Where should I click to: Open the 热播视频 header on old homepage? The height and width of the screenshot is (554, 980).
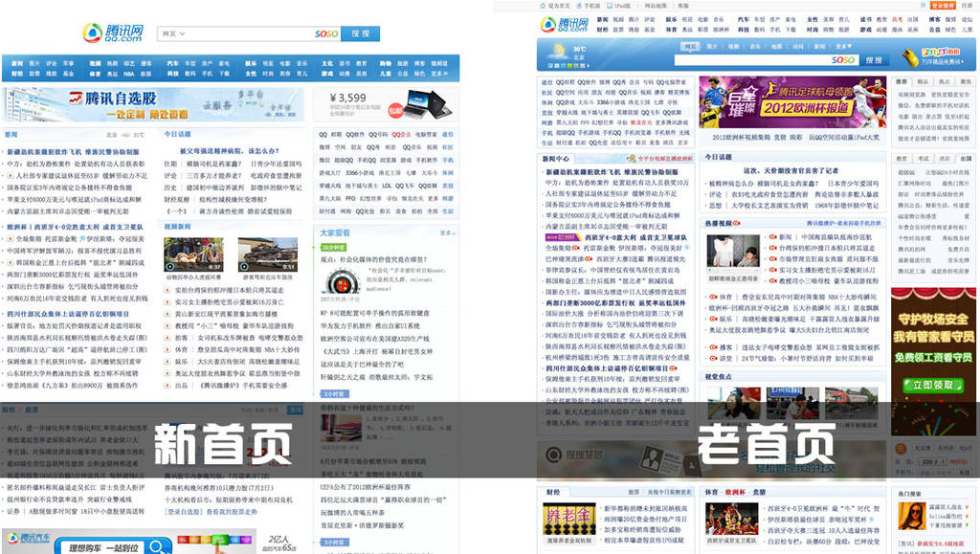click(718, 223)
